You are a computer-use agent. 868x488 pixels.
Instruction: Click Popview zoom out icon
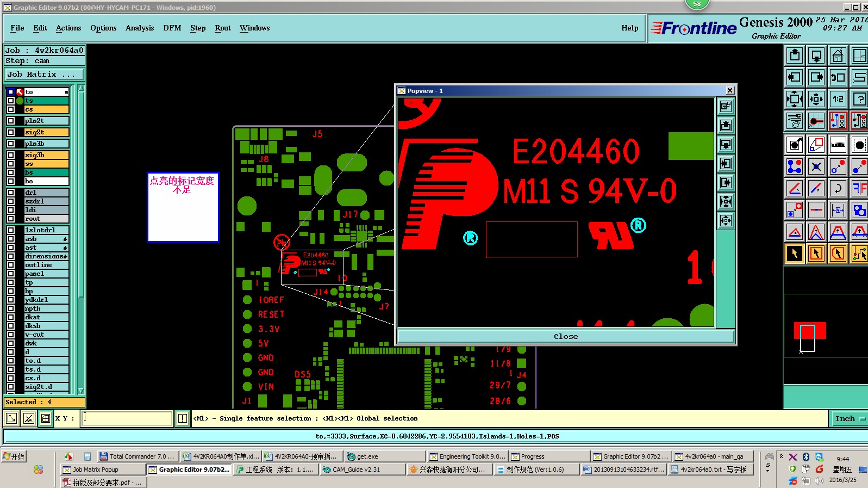(x=726, y=221)
